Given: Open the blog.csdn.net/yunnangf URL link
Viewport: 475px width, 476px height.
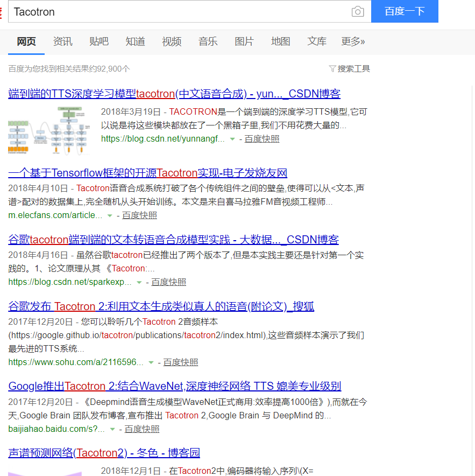Looking at the screenshot, I should click(x=162, y=139).
